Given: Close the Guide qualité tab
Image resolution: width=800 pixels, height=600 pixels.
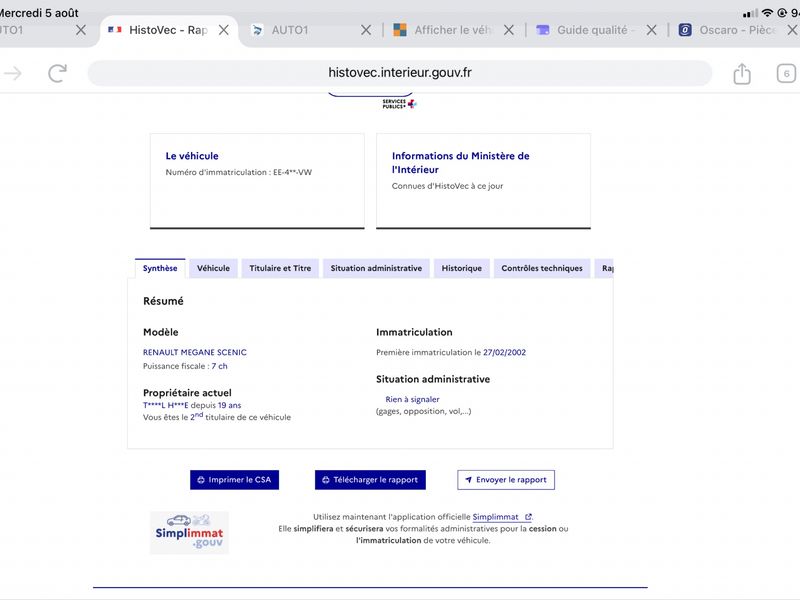Looking at the screenshot, I should 652,30.
